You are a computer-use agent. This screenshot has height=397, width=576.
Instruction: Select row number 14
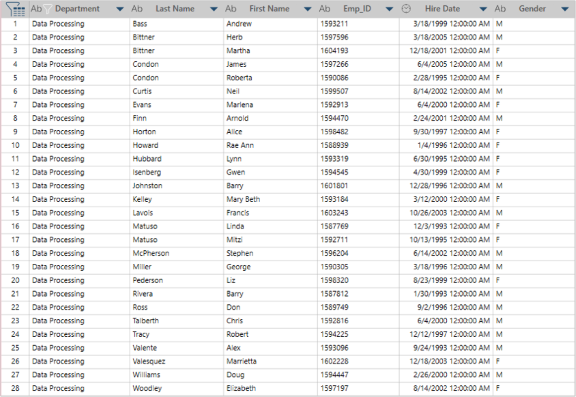click(x=15, y=199)
